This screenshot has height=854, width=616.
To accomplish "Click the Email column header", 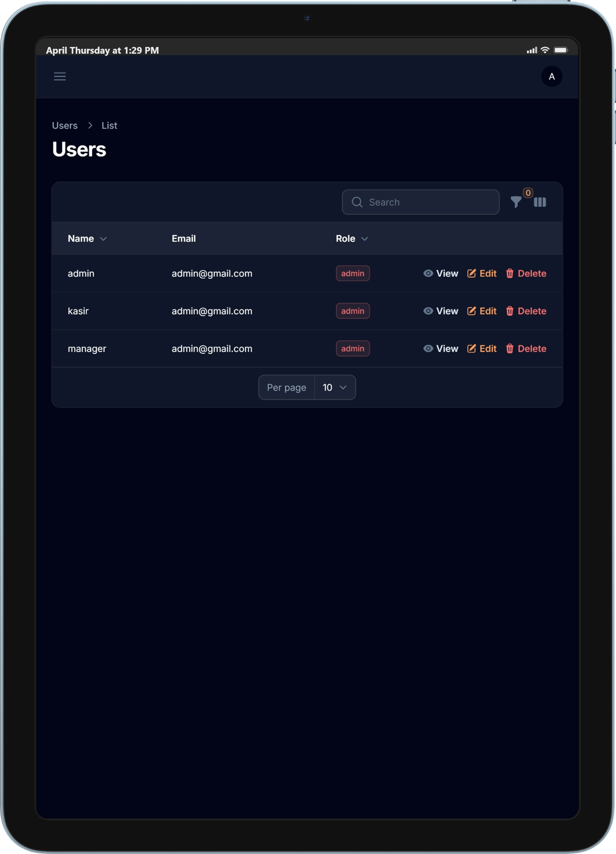I will pyautogui.click(x=183, y=239).
